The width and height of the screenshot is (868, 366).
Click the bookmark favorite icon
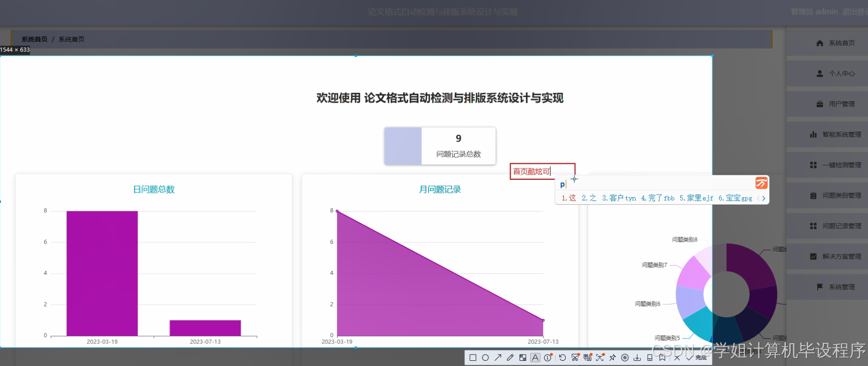tap(662, 358)
